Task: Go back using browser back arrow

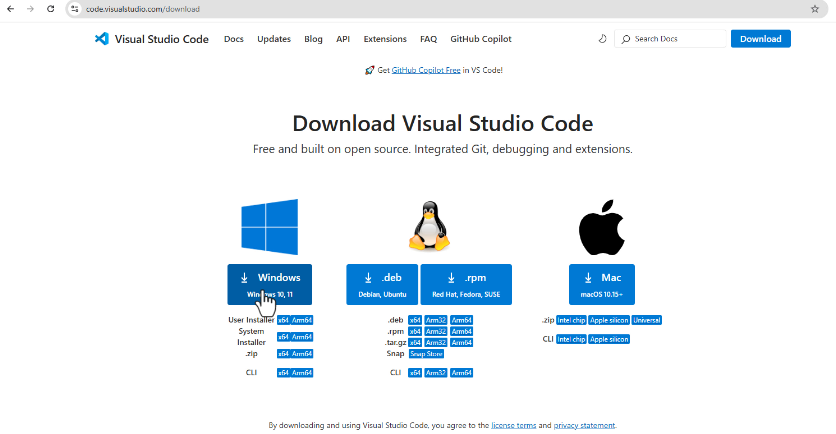Action: [11, 9]
